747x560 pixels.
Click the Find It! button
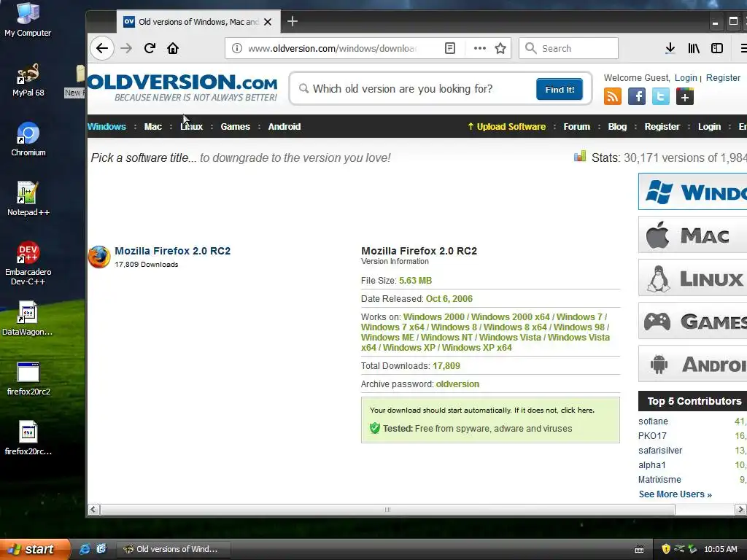[x=560, y=89]
